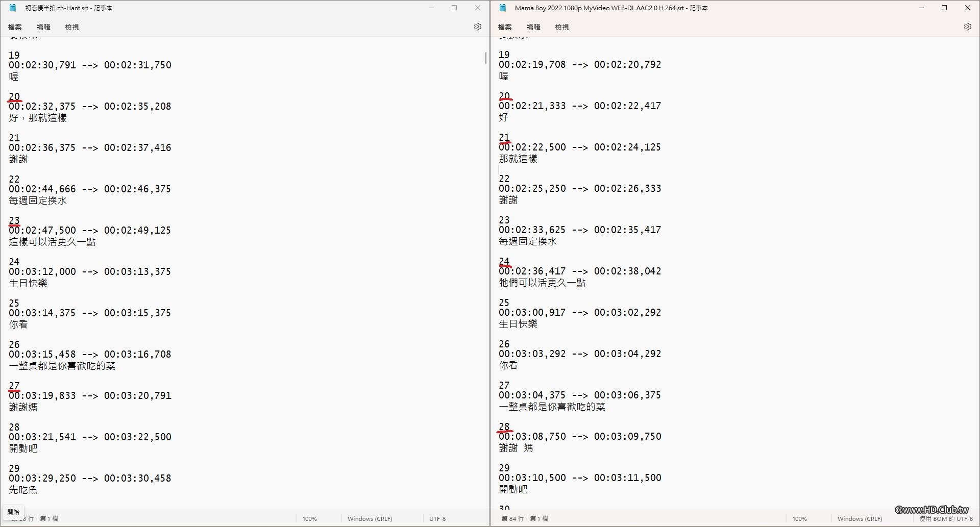Open the 編輯 menu in the Mama.Boy Notepad window
980x527 pixels.
(x=533, y=27)
